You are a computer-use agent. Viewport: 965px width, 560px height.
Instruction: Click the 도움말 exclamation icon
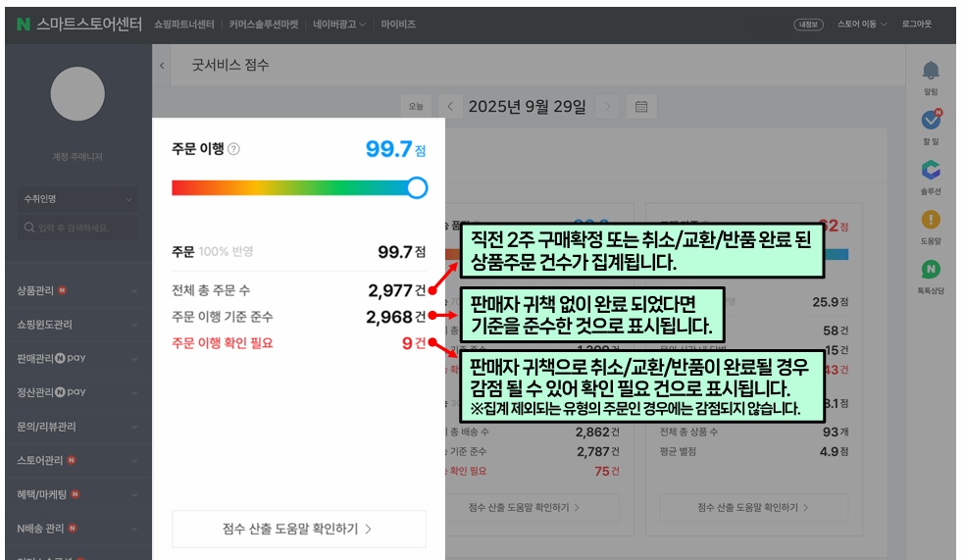pyautogui.click(x=930, y=220)
